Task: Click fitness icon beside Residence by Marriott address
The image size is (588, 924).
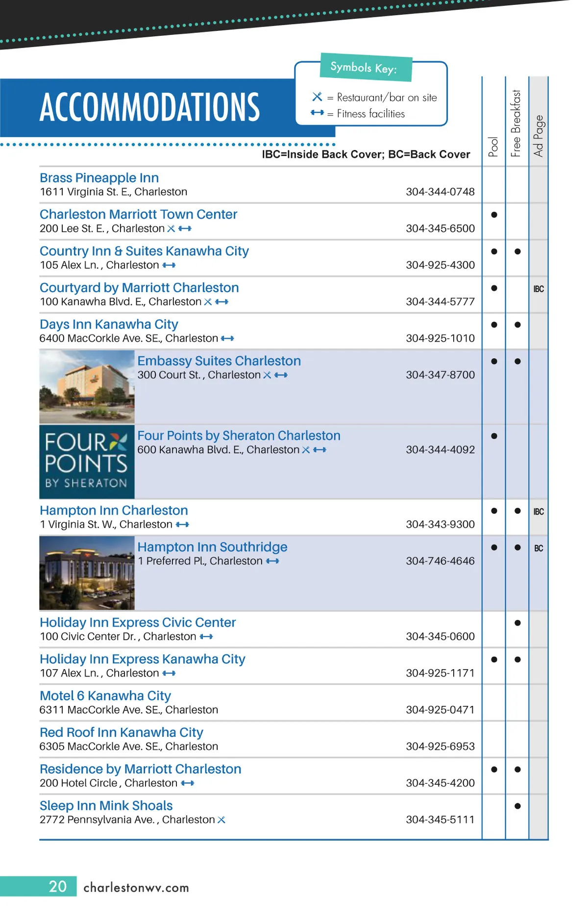Action: pos(187,783)
